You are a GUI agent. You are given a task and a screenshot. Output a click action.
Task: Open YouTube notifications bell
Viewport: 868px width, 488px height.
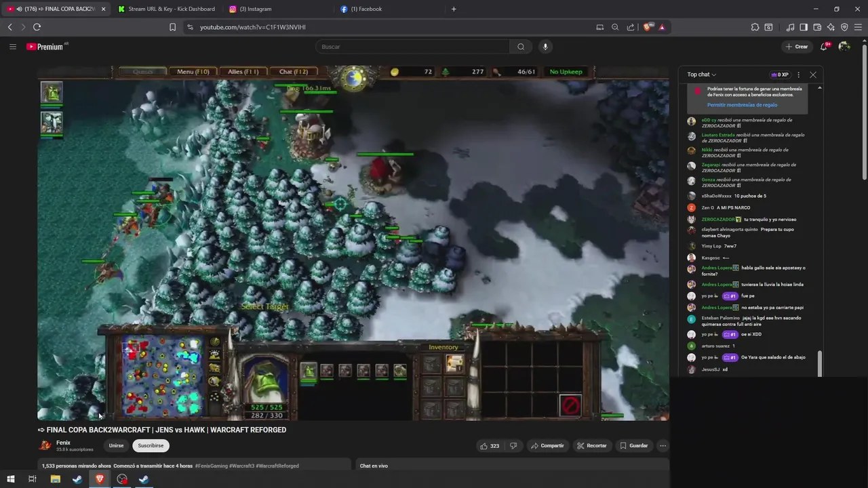click(824, 47)
